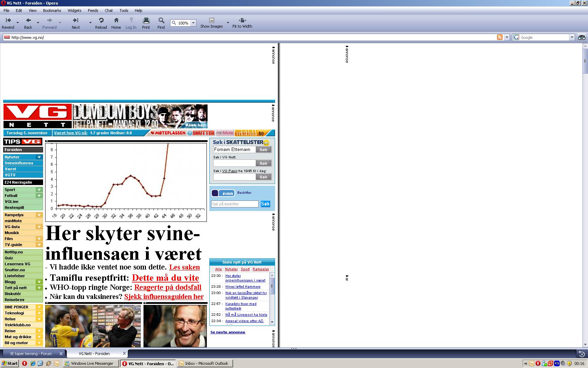
Task: Click the Dum Dum Boys banner
Action: click(140, 116)
